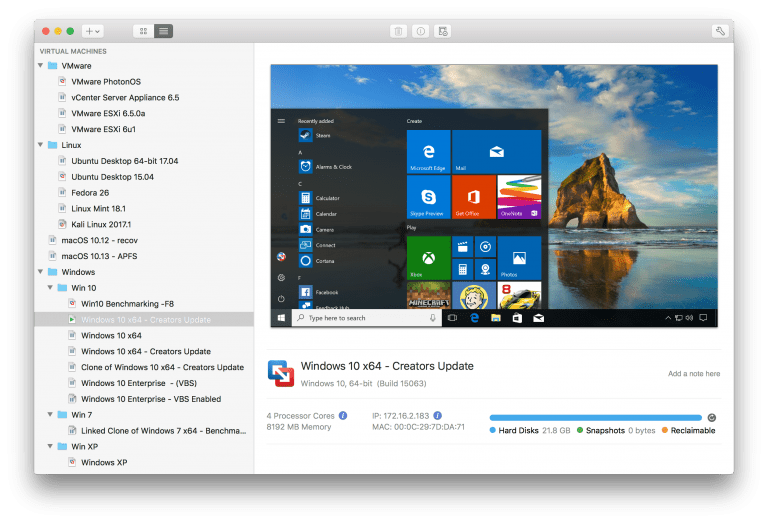Screen dimensions: 768x523
Task: Click the VMware folder icon
Action: (x=52, y=66)
